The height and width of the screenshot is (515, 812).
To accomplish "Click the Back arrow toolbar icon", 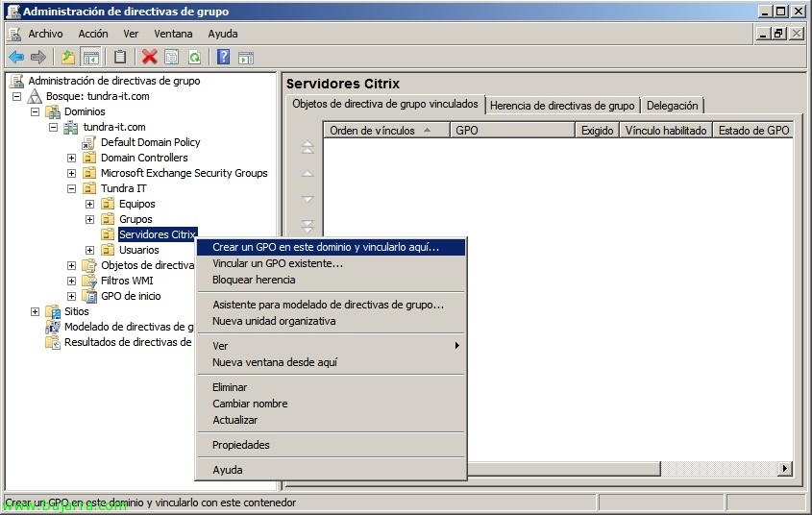I will point(16,57).
